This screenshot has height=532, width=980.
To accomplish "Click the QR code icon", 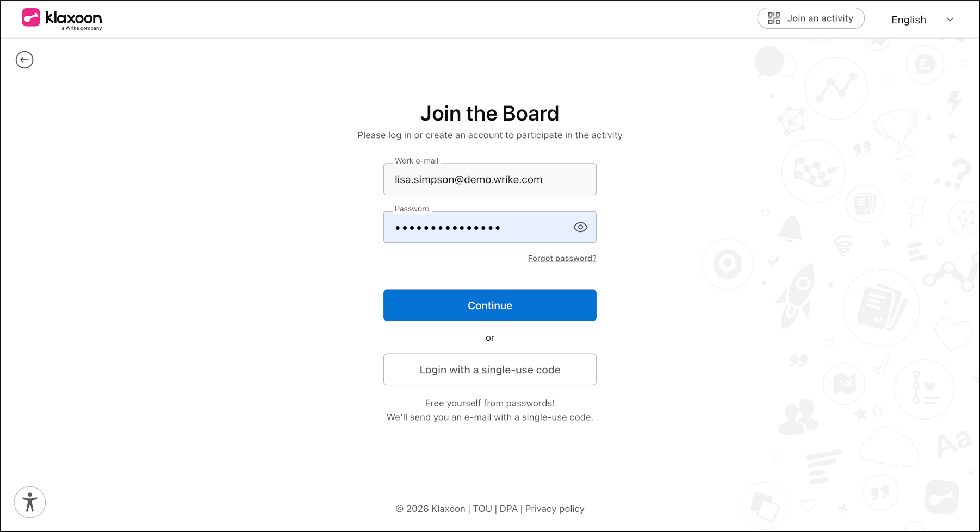I will (x=774, y=18).
